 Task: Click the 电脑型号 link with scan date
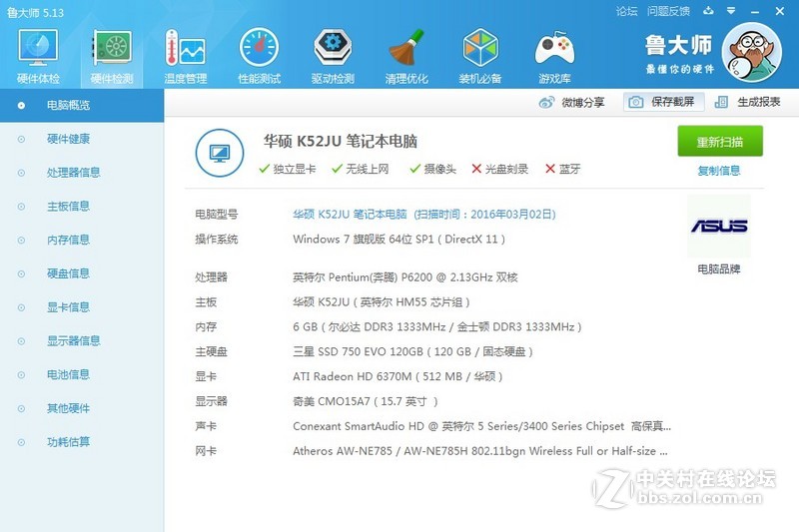click(423, 214)
